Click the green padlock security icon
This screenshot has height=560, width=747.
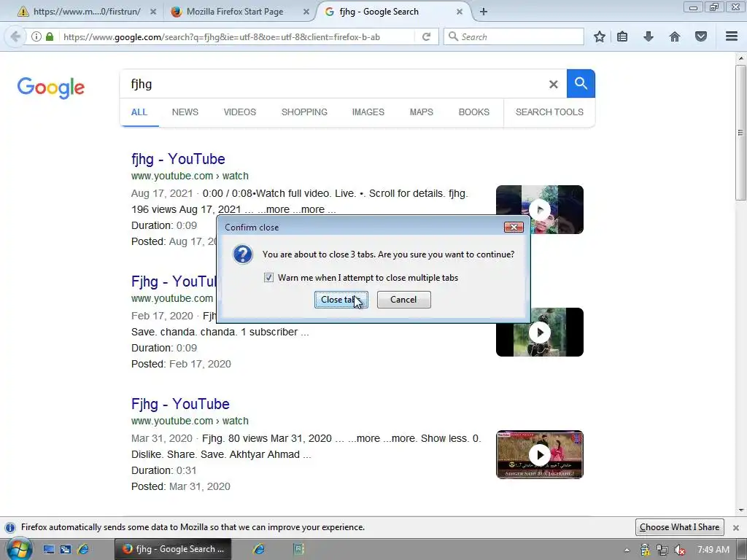click(x=50, y=36)
